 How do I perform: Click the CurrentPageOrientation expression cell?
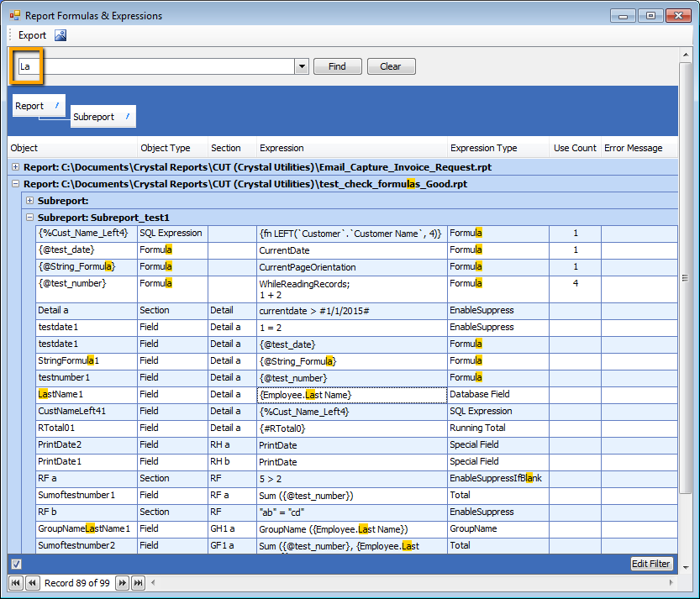352,267
